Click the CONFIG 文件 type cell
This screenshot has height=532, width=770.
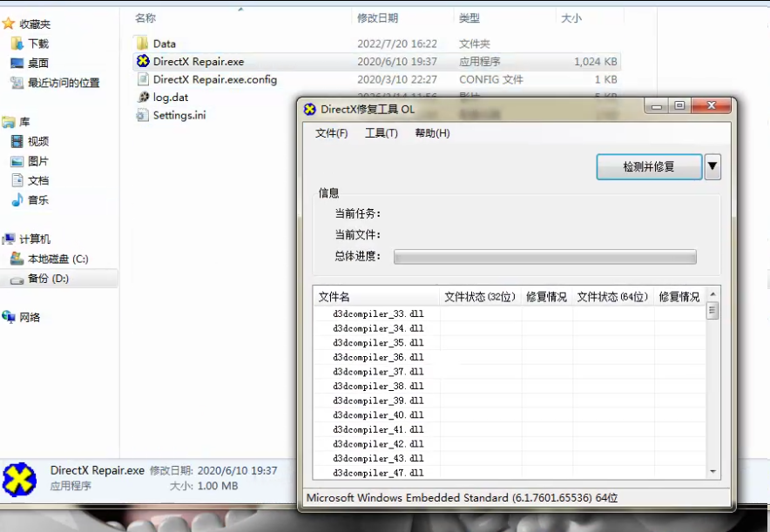click(x=491, y=79)
